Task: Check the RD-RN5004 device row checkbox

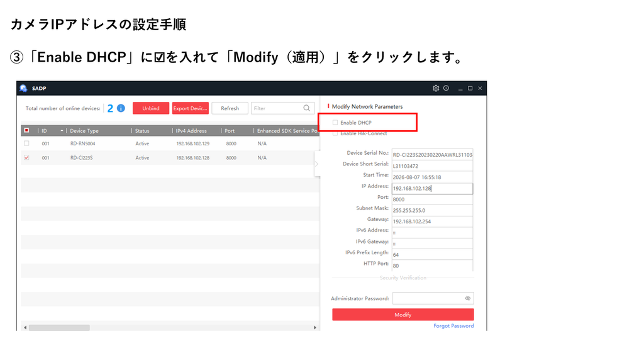Action: click(26, 143)
